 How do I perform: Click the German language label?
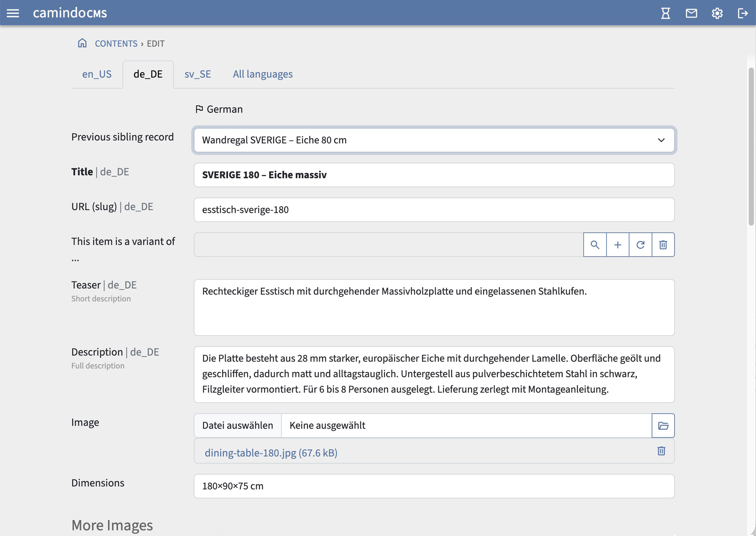point(224,109)
